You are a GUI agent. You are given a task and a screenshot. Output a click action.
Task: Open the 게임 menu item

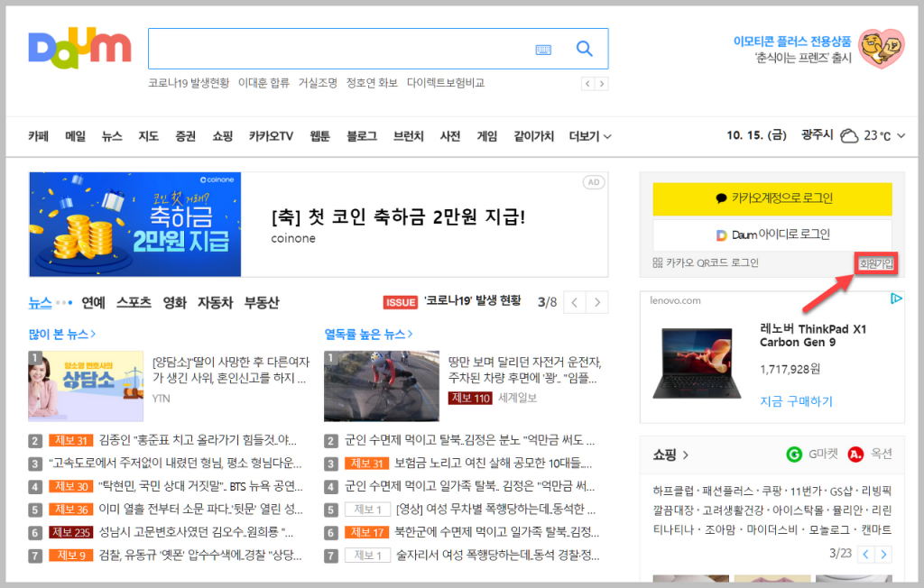tap(486, 136)
